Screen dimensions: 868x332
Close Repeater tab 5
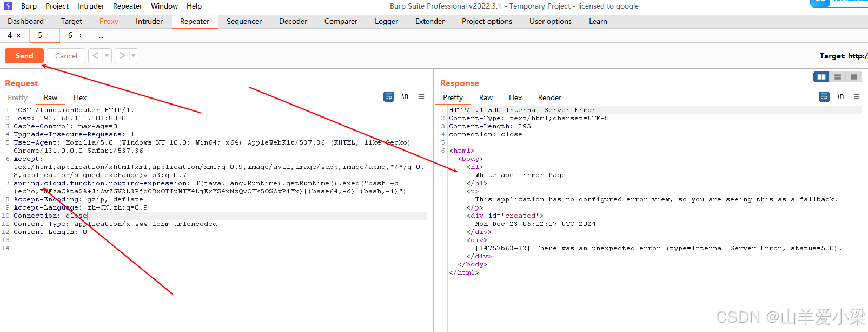pos(49,36)
